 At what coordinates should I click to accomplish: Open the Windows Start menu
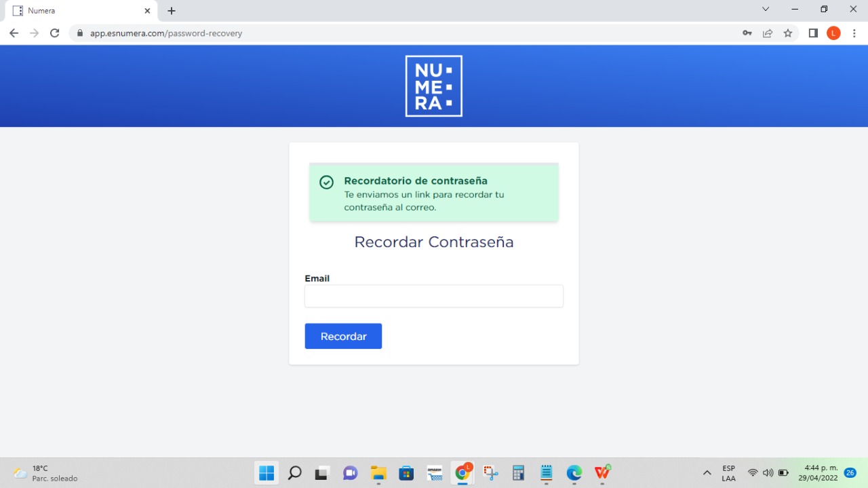tap(267, 473)
